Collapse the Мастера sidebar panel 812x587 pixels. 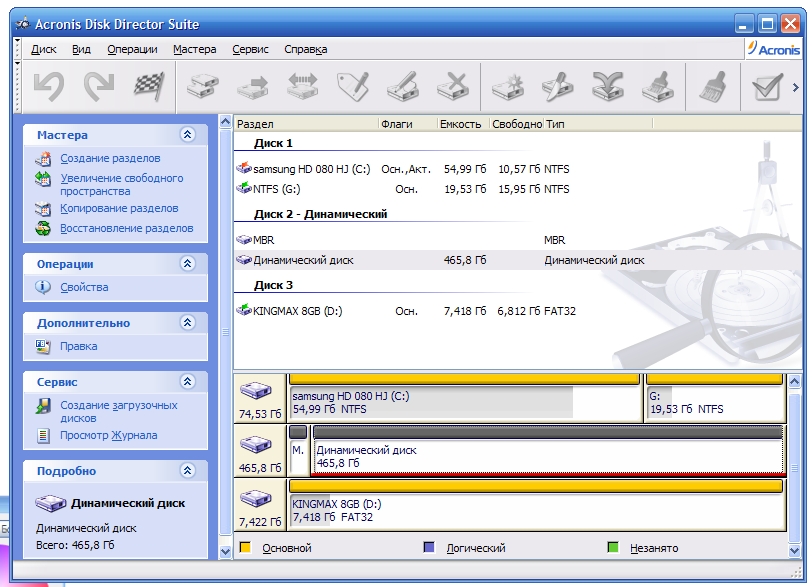187,135
